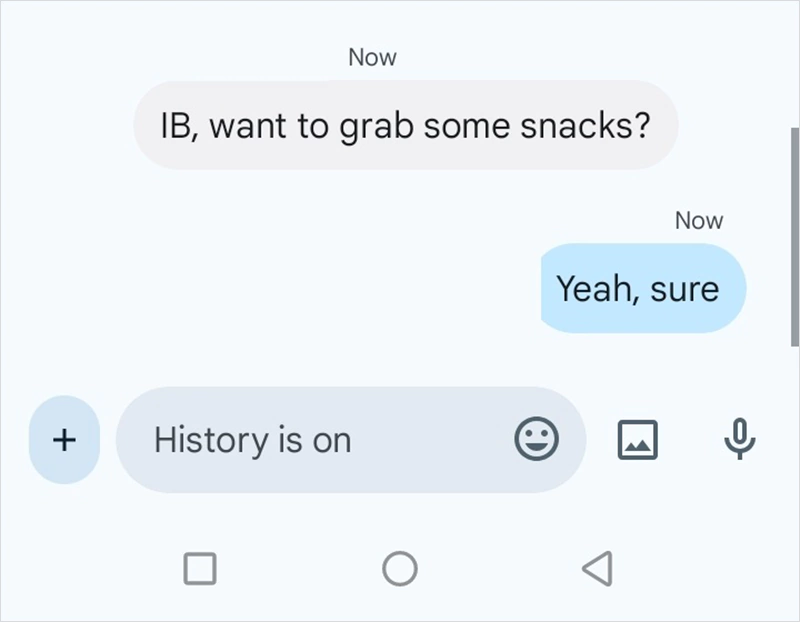Attach an image from the gallery
Image resolution: width=800 pixels, height=622 pixels.
pos(637,440)
